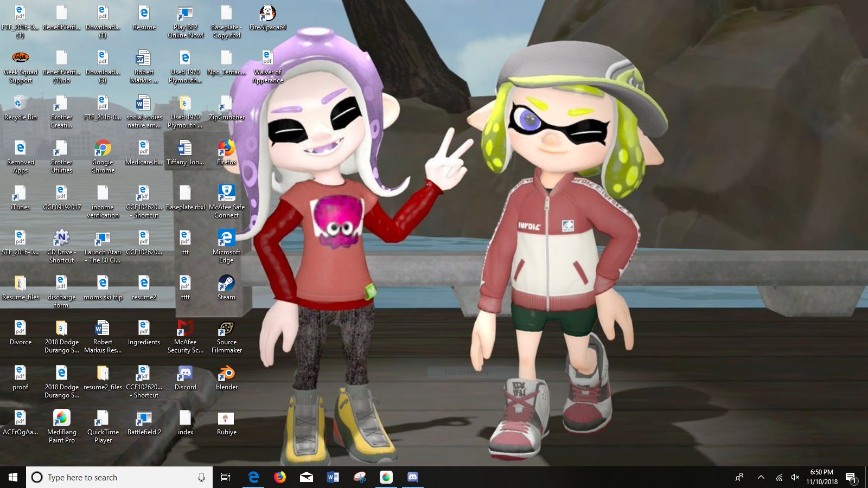The width and height of the screenshot is (868, 488).
Task: Open the CCF09192017 pdf
Action: coord(62,197)
